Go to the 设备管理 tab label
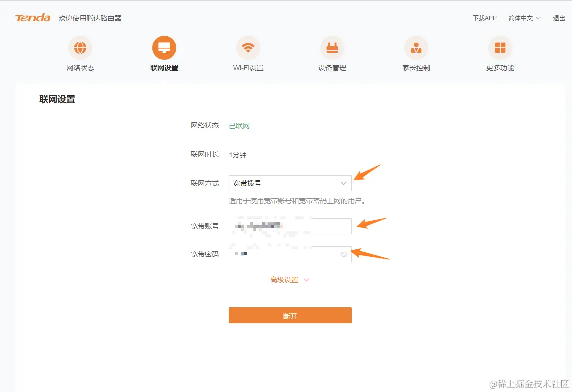Image resolution: width=572 pixels, height=392 pixels. pyautogui.click(x=332, y=68)
